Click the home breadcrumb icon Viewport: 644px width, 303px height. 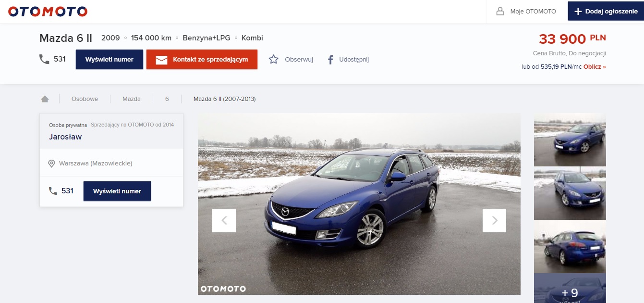pos(45,99)
